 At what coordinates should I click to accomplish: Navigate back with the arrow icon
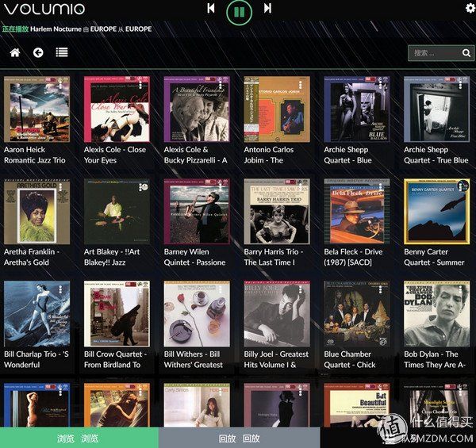[x=38, y=52]
